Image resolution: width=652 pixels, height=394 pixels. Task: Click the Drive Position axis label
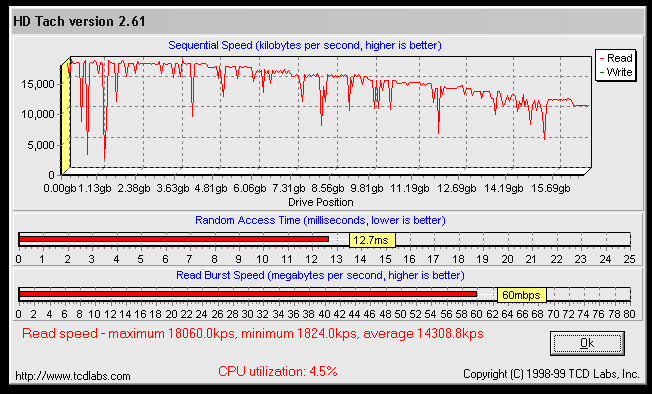321,202
